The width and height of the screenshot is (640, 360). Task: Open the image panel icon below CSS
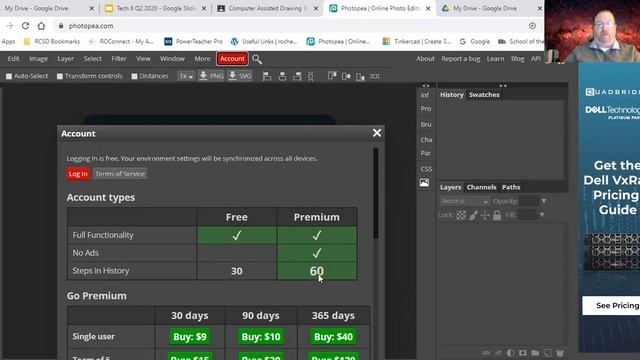(424, 182)
